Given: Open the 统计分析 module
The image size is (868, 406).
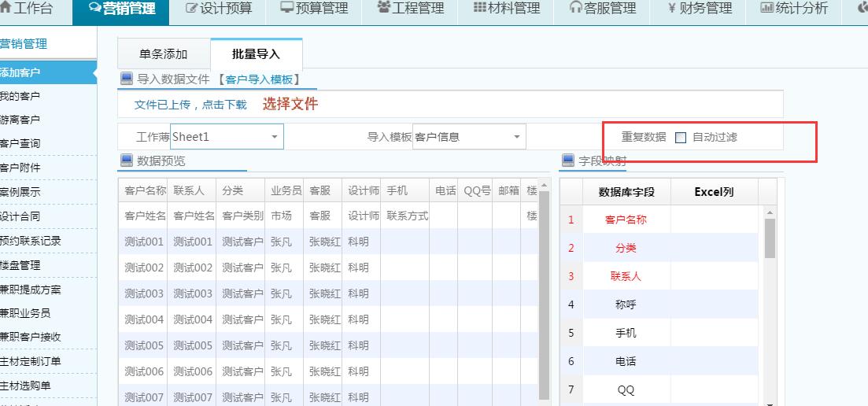Looking at the screenshot, I should tap(794, 9).
